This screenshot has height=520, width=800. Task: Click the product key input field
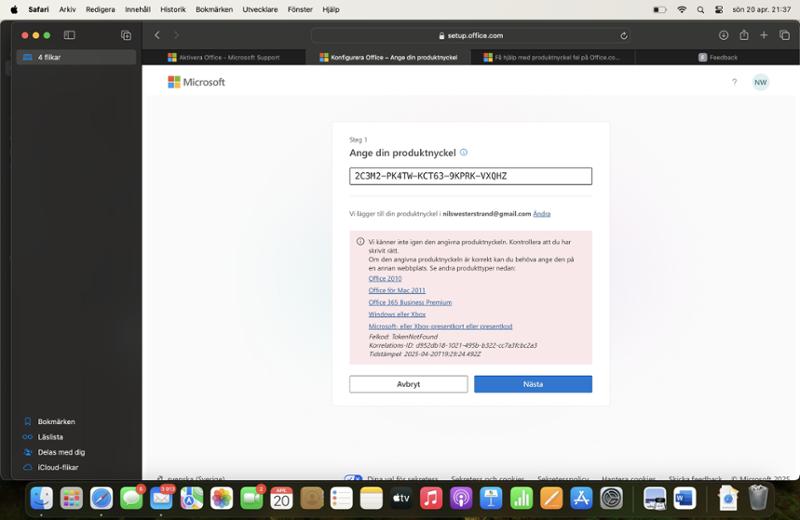click(x=470, y=176)
